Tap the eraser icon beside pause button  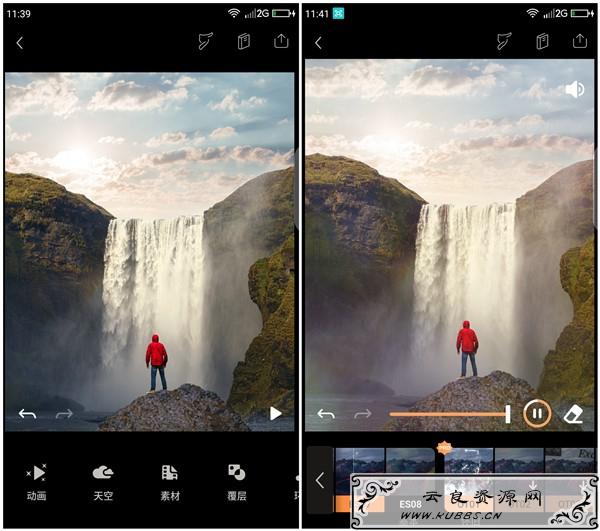[573, 414]
